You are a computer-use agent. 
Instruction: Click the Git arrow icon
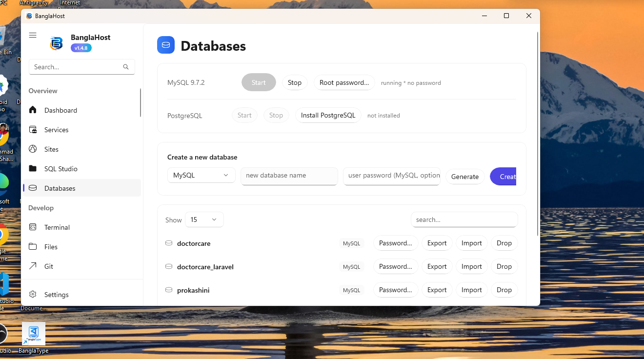33,266
